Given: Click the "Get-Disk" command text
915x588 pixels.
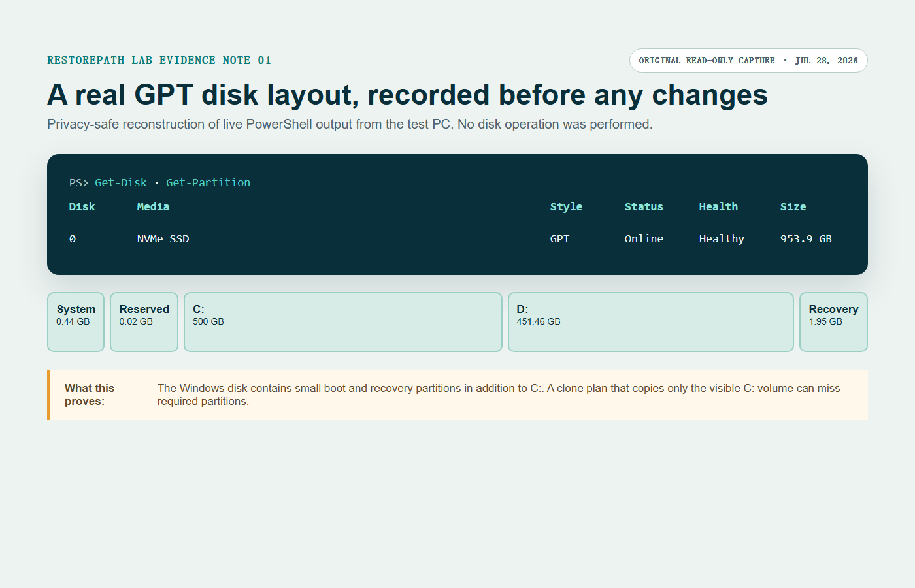Looking at the screenshot, I should click(121, 182).
